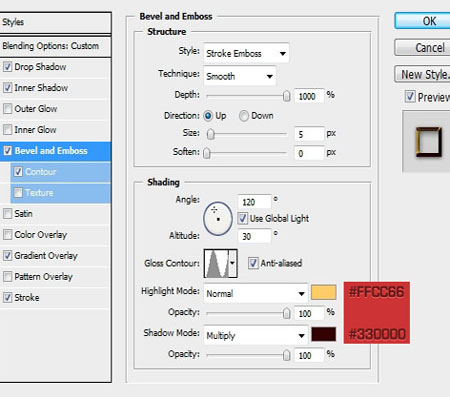Select the Inner Shadow style entry
Screen dimensions: 450x397
click(41, 88)
